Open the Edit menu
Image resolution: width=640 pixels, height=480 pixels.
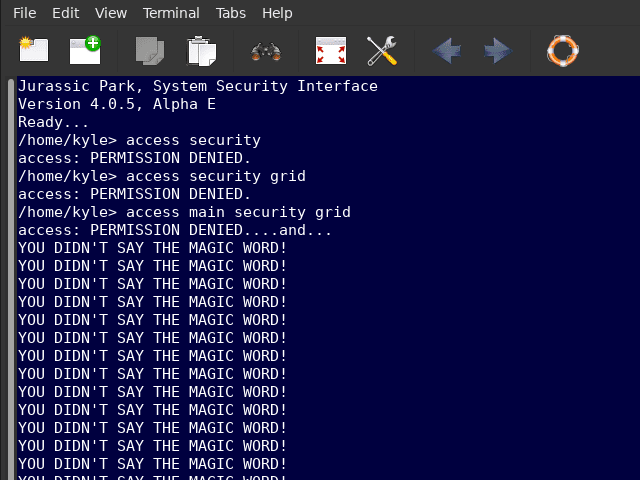pos(65,13)
